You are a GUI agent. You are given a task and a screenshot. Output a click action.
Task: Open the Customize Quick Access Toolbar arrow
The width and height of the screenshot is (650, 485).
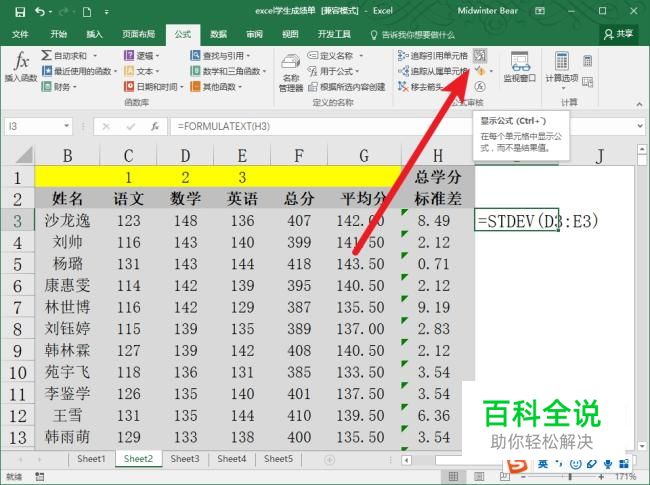pyautogui.click(x=107, y=12)
